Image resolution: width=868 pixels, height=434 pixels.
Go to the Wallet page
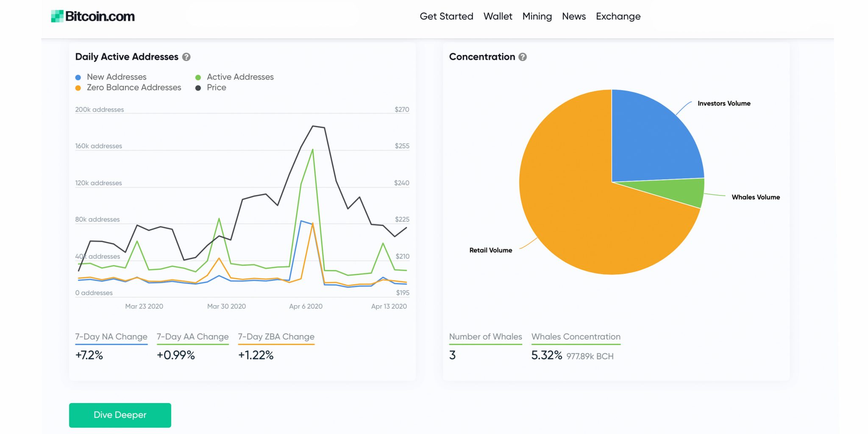click(498, 17)
